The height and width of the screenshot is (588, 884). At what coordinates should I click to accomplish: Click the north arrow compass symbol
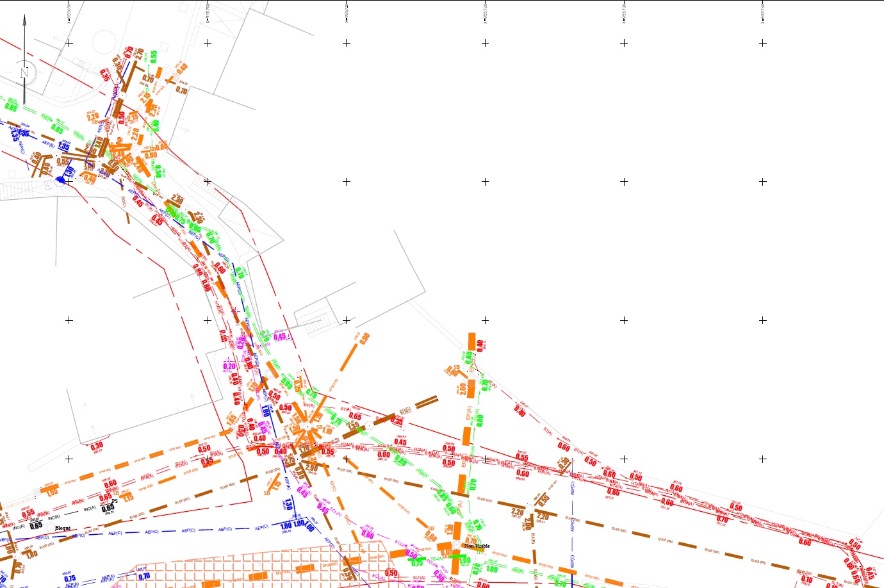click(24, 71)
